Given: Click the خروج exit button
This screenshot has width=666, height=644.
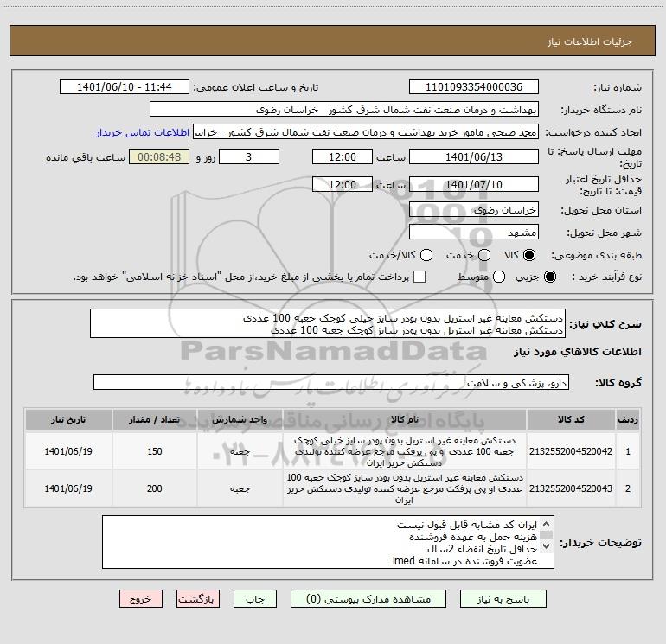Looking at the screenshot, I should (141, 598).
